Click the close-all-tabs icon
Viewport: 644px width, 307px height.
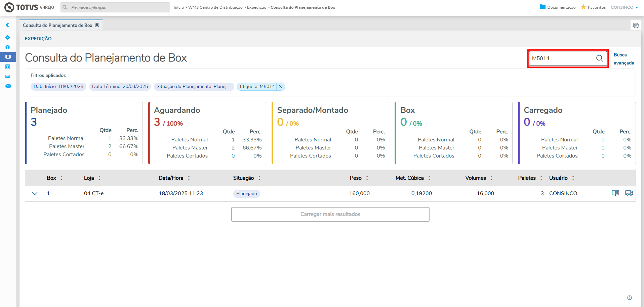click(636, 26)
